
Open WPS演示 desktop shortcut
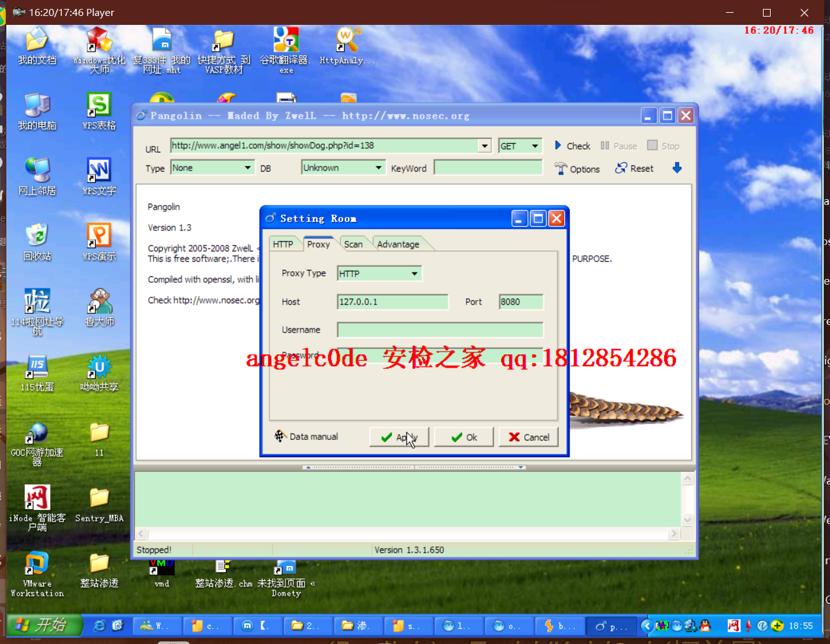99,242
